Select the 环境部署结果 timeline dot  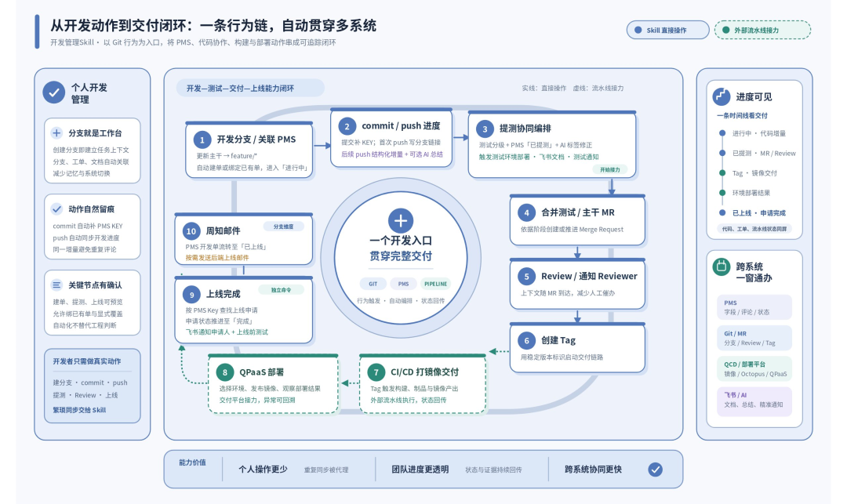(x=722, y=193)
